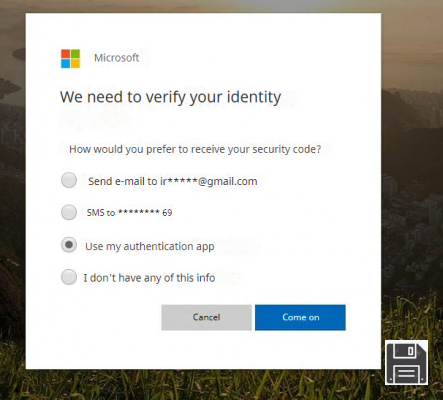Click the Cancel button
The height and width of the screenshot is (400, 443).
(206, 317)
